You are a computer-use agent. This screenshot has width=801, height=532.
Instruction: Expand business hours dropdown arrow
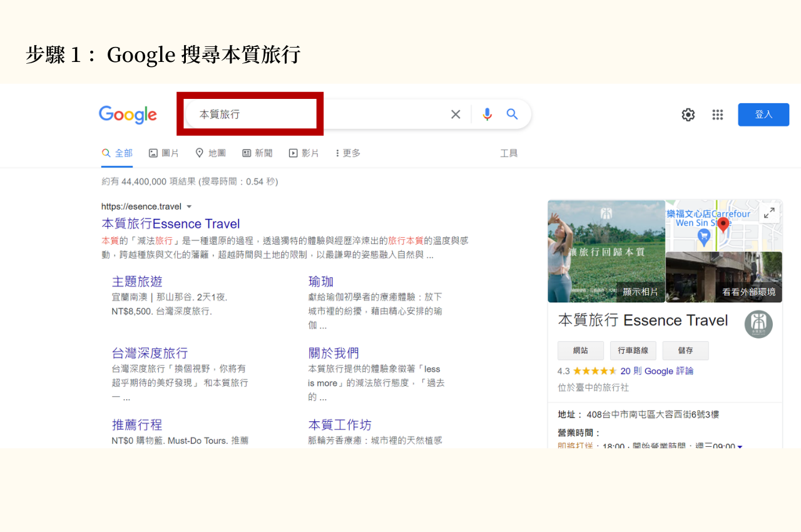coord(740,446)
